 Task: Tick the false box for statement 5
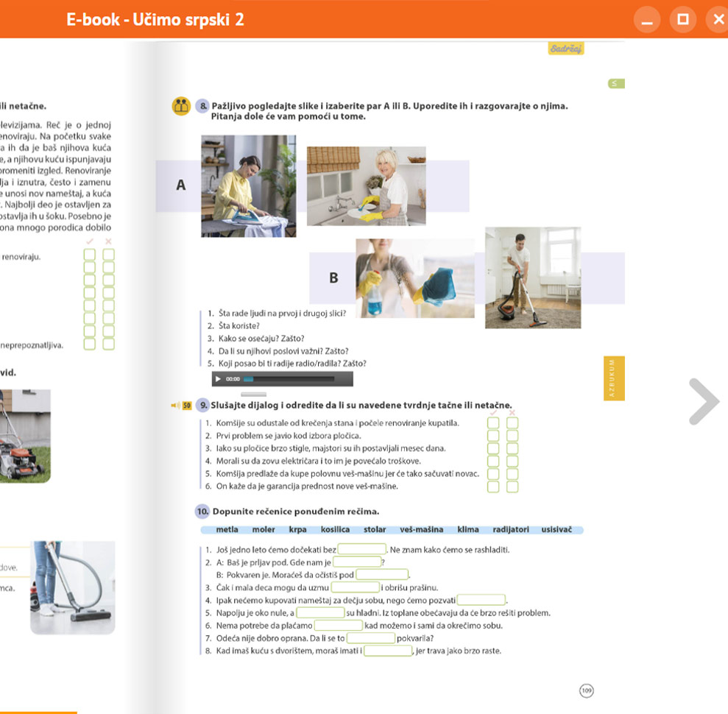click(512, 474)
